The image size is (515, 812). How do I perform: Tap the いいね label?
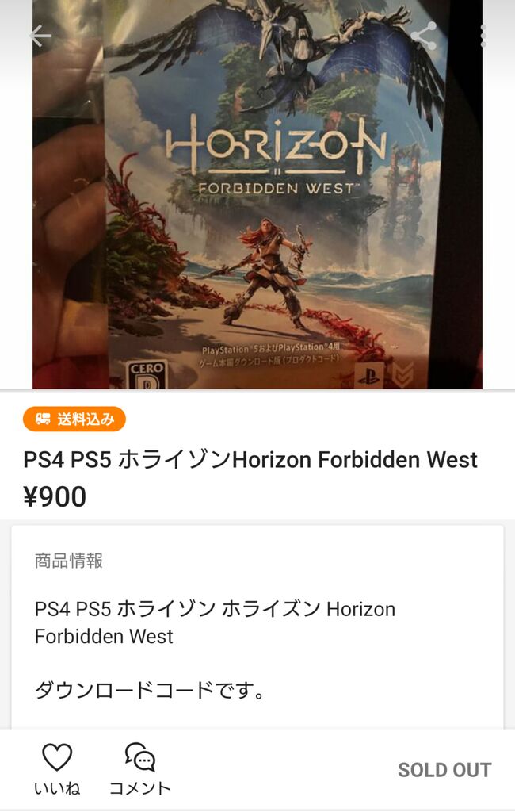pos(57,788)
